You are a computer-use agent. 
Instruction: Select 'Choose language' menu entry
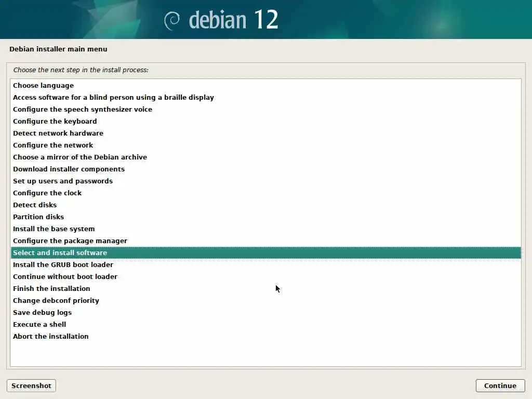(265, 86)
